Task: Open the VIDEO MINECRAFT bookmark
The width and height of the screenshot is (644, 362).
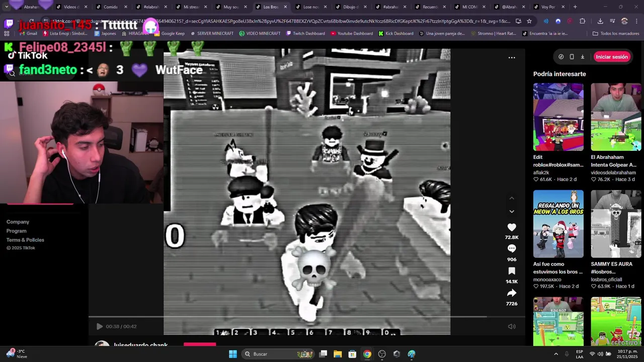Action: pos(260,34)
